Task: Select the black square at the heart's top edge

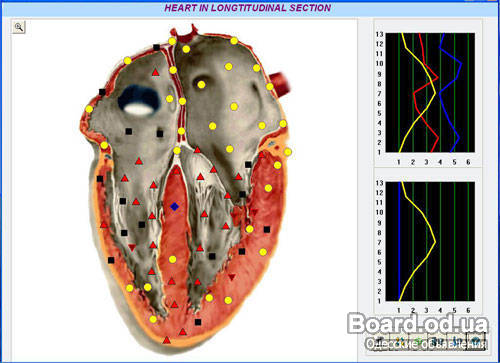Action: [156, 47]
